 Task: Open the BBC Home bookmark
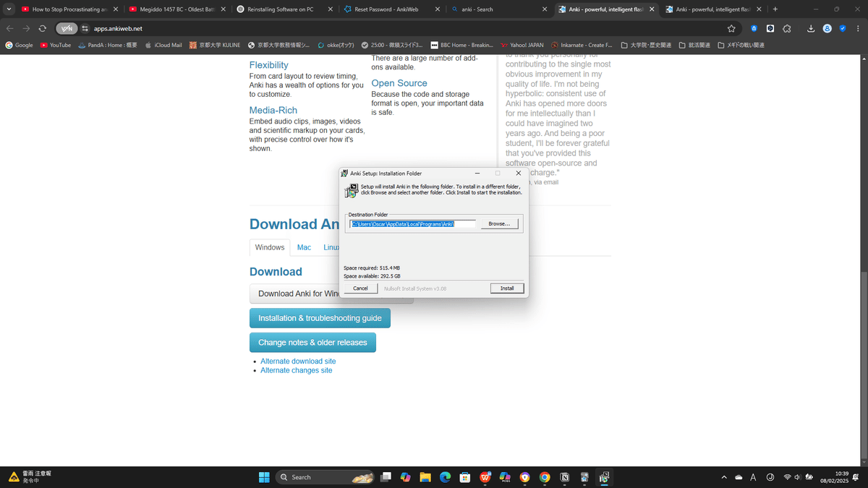461,45
